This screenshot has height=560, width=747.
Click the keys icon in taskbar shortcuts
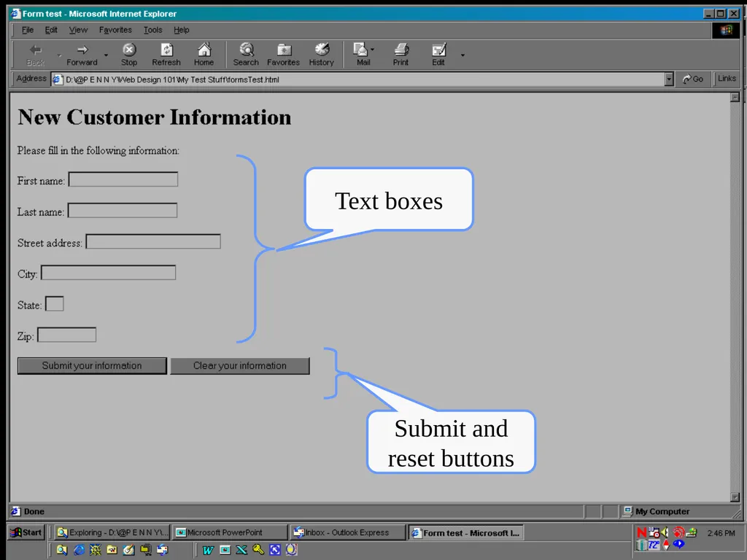coord(258,550)
